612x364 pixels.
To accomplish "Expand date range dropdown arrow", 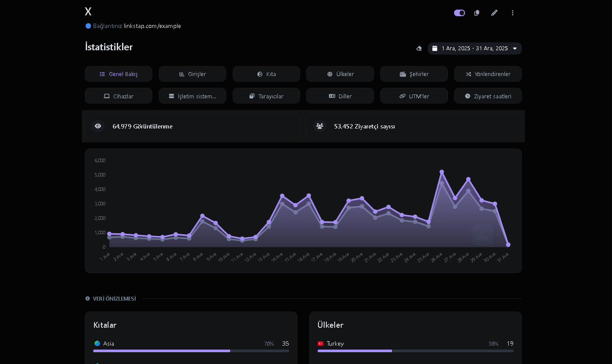I will (515, 49).
